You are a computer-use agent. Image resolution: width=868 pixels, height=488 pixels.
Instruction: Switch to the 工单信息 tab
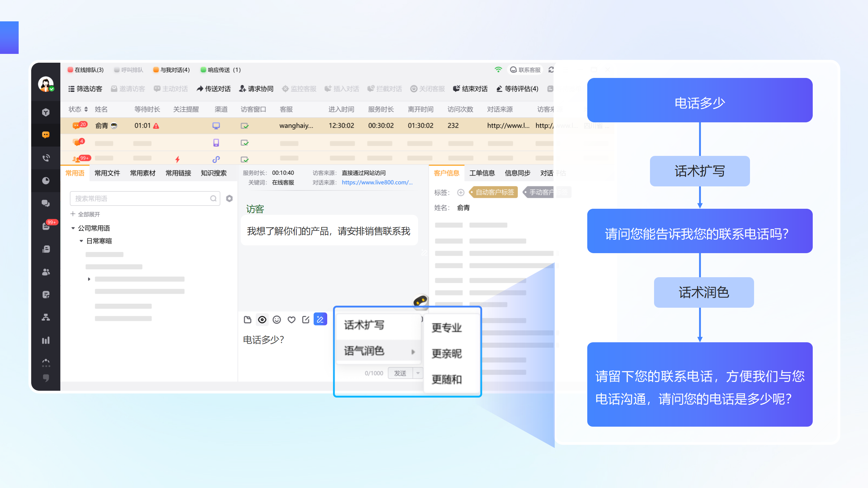pos(482,173)
